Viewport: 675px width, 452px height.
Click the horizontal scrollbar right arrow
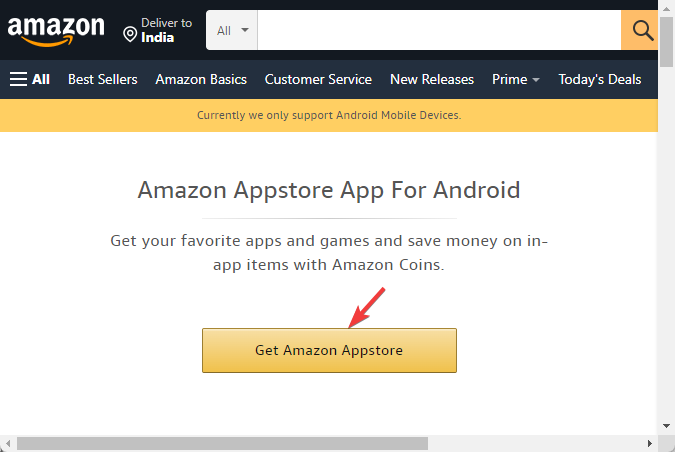click(x=649, y=443)
